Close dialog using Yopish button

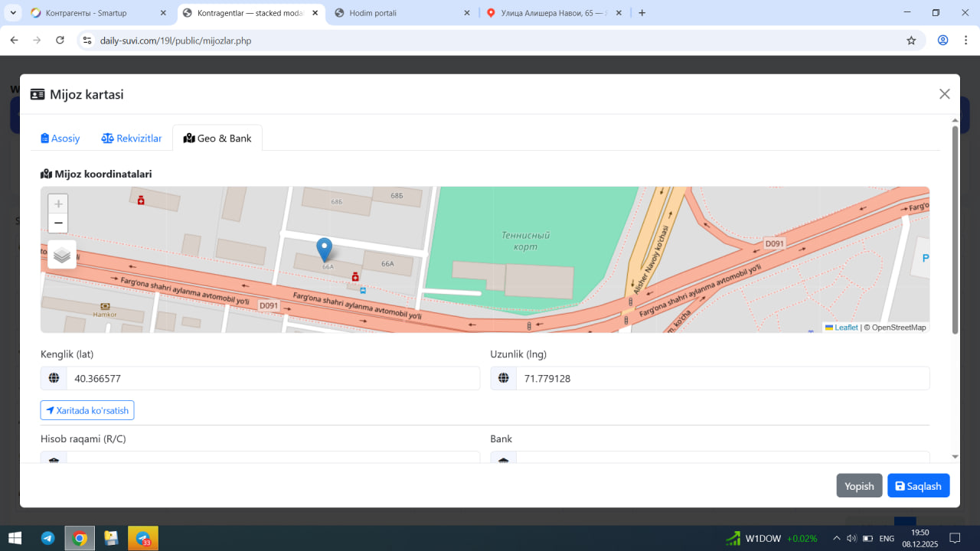(x=859, y=486)
